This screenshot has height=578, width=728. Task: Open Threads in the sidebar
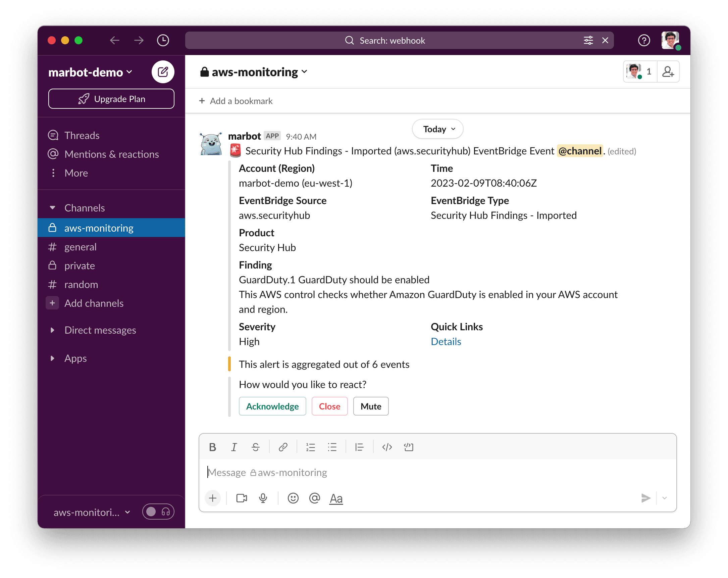pyautogui.click(x=82, y=136)
